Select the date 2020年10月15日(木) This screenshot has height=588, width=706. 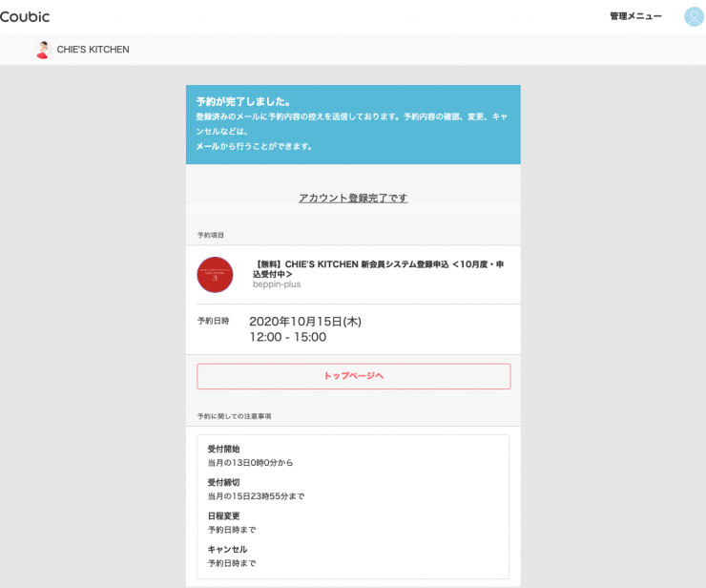tap(305, 322)
